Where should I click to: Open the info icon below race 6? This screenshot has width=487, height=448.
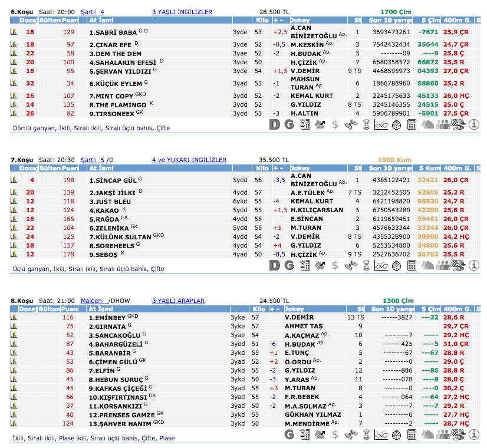click(x=475, y=124)
